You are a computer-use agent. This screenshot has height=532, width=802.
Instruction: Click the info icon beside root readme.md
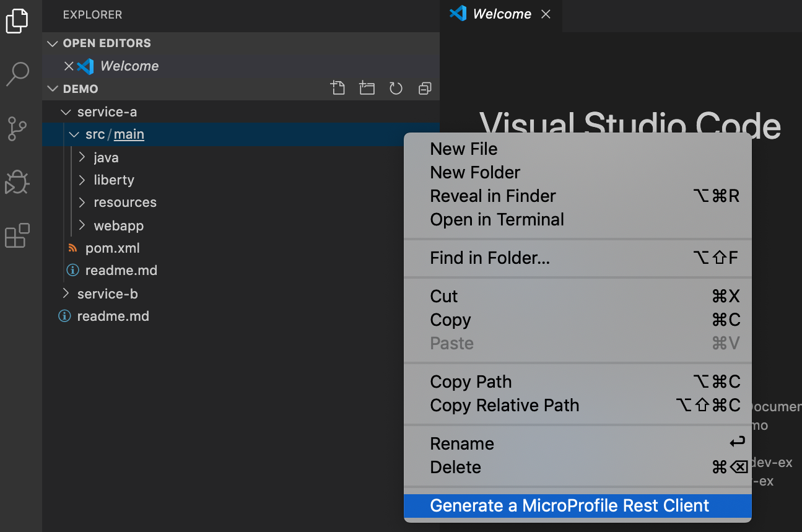click(x=64, y=316)
